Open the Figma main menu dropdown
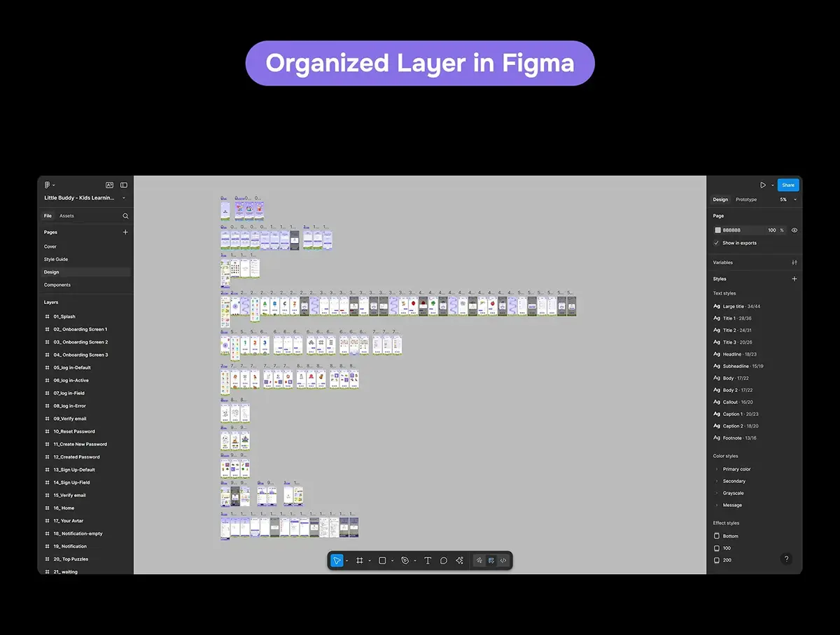840x635 pixels. pyautogui.click(x=50, y=185)
